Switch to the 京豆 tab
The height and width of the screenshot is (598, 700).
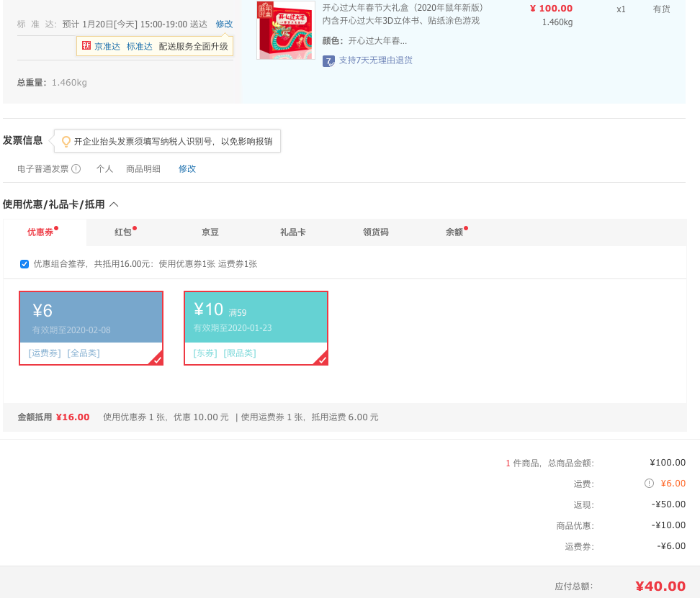210,232
